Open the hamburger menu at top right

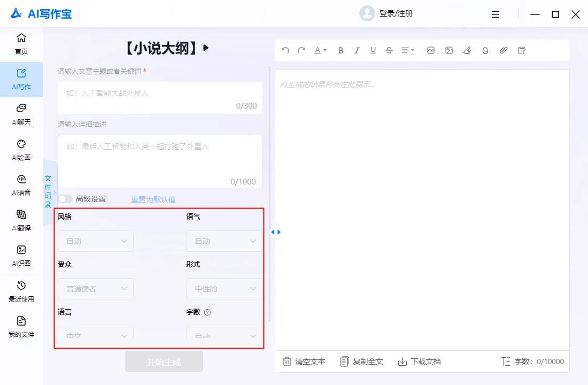pyautogui.click(x=495, y=14)
